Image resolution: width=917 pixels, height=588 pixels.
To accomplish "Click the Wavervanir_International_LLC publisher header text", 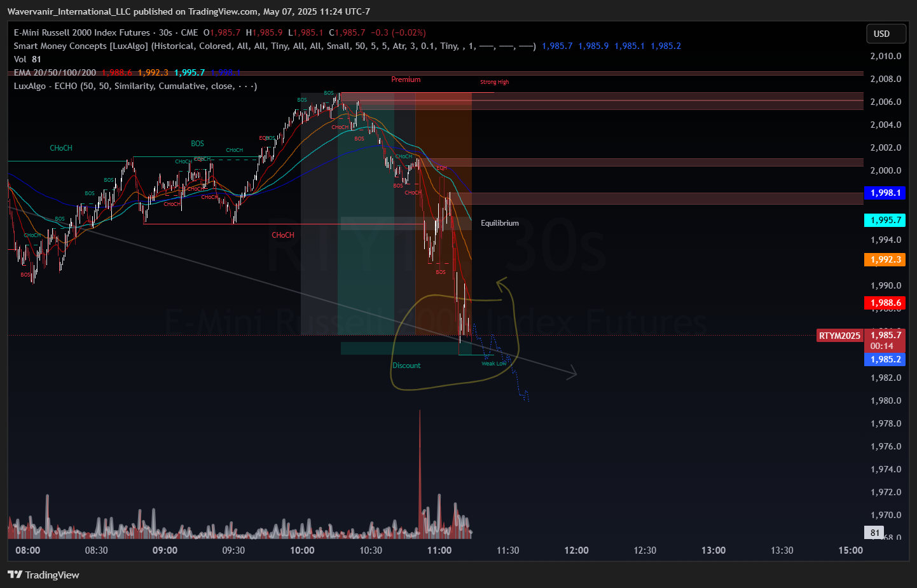I will pyautogui.click(x=69, y=11).
